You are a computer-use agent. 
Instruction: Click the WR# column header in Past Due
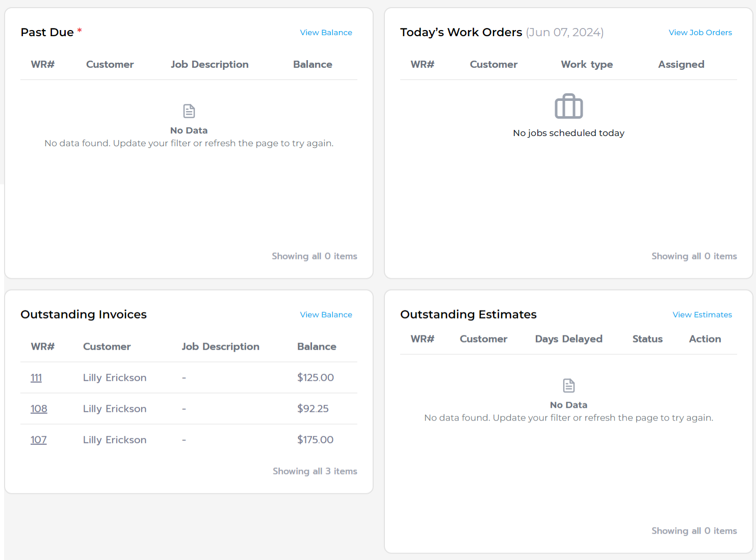[x=43, y=64]
